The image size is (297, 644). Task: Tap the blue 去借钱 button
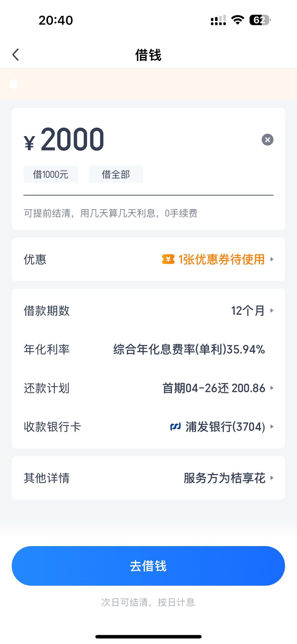(148, 566)
